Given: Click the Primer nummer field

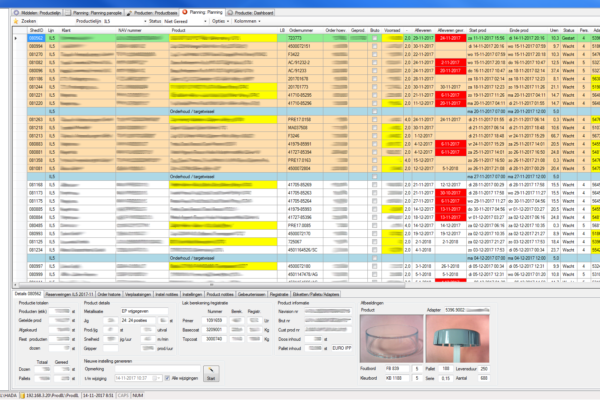Looking at the screenshot, I should [214, 320].
